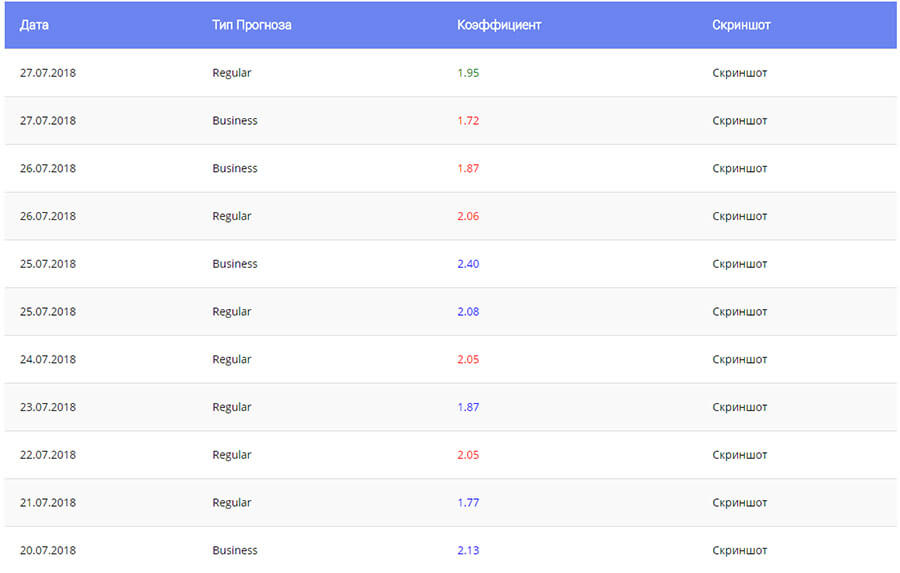Screen dimensions: 900x573
Task: Open Скриншот link for 20.07.2018
Action: 739,549
